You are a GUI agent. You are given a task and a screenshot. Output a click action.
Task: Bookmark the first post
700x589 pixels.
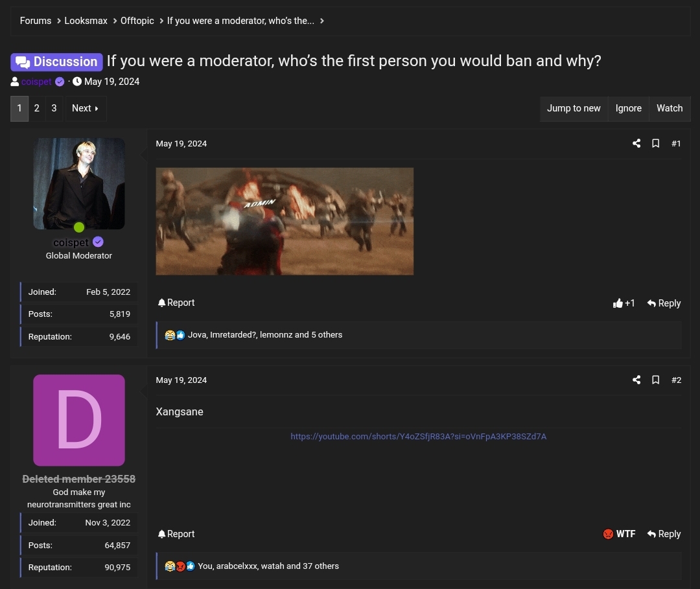point(655,143)
